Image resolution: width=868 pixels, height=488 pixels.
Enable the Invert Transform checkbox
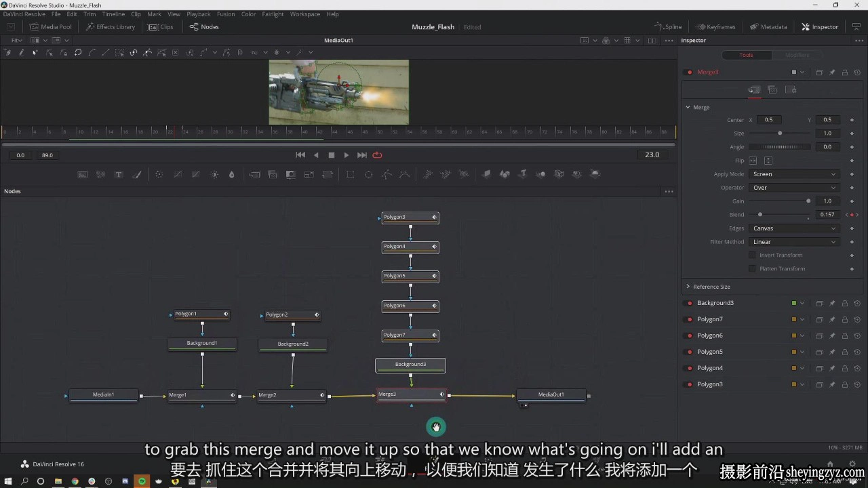coord(752,255)
